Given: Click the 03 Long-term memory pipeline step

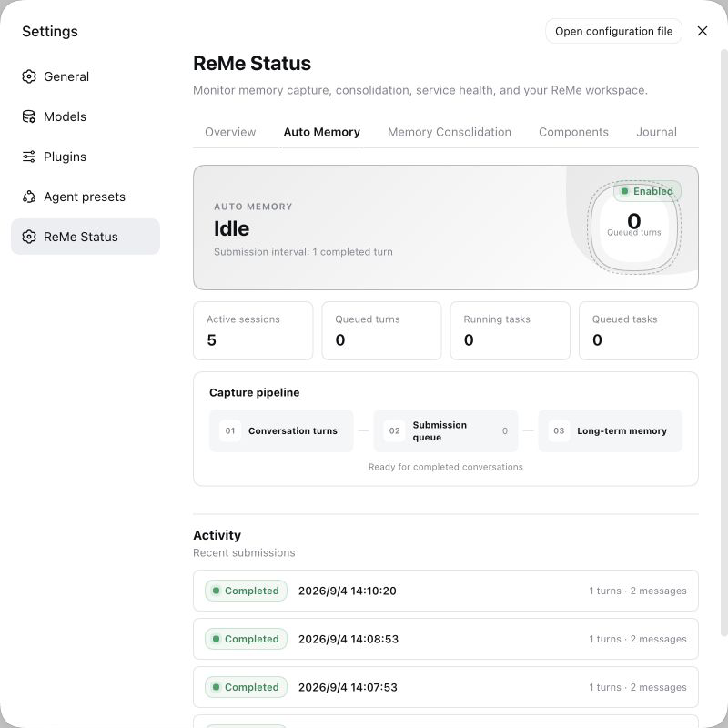Looking at the screenshot, I should pos(610,430).
